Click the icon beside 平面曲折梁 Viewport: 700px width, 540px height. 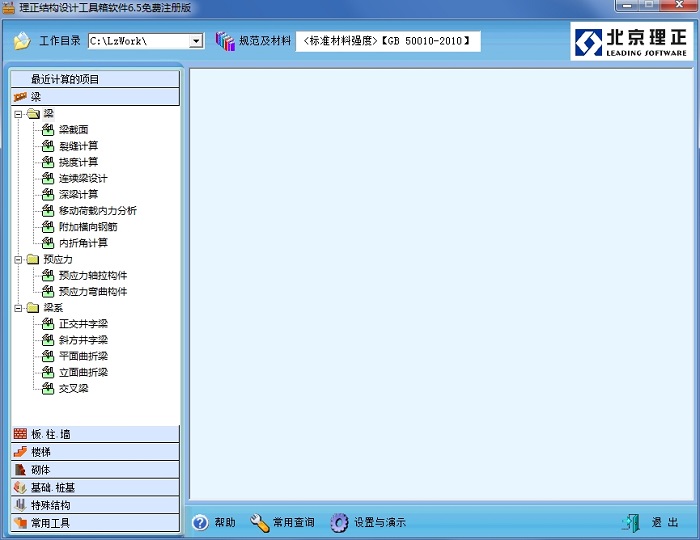[48, 356]
